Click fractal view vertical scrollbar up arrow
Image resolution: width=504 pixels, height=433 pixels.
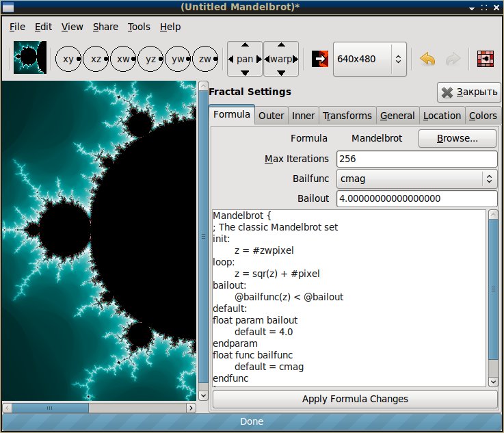coord(203,86)
